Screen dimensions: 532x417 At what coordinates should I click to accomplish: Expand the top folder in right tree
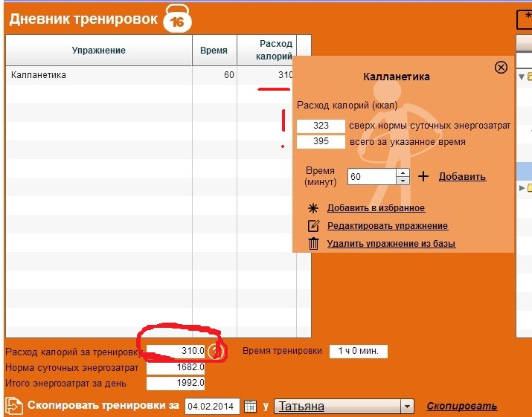521,76
